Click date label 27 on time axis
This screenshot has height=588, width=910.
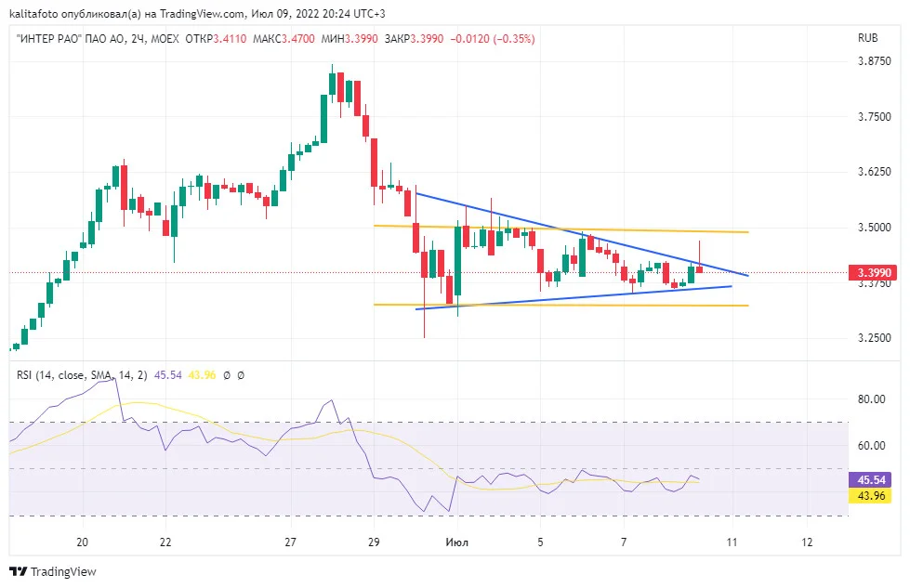coord(290,542)
